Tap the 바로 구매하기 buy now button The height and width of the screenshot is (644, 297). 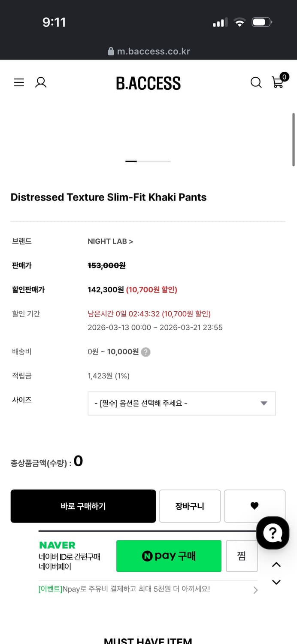[83, 506]
